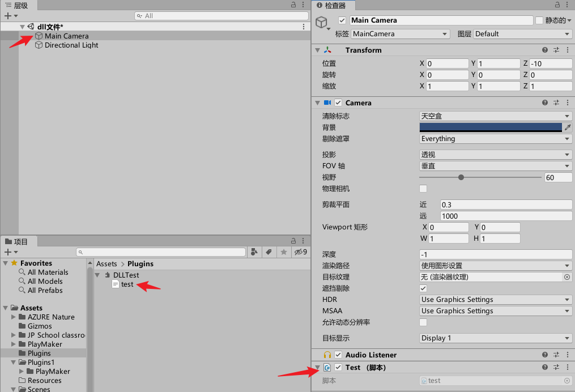The image size is (575, 392).
Task: Open 剔除遮罩 Everything dropdown
Action: 496,139
